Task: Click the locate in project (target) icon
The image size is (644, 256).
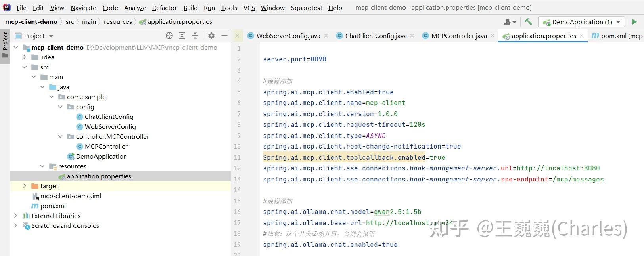Action: coord(169,36)
